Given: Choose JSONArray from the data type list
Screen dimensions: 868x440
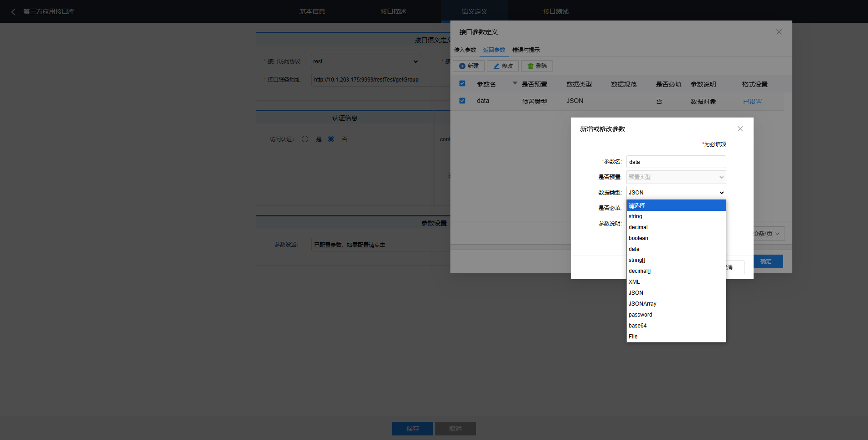Looking at the screenshot, I should (642, 304).
